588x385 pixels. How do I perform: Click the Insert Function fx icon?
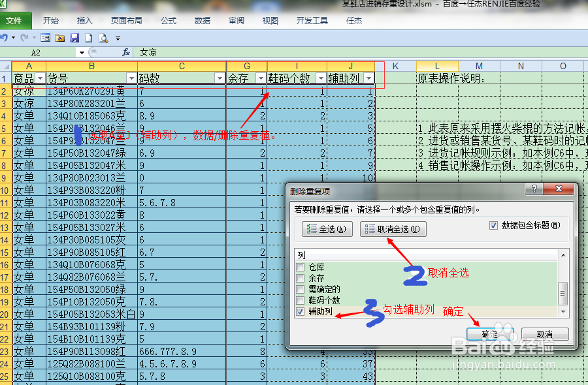point(126,52)
